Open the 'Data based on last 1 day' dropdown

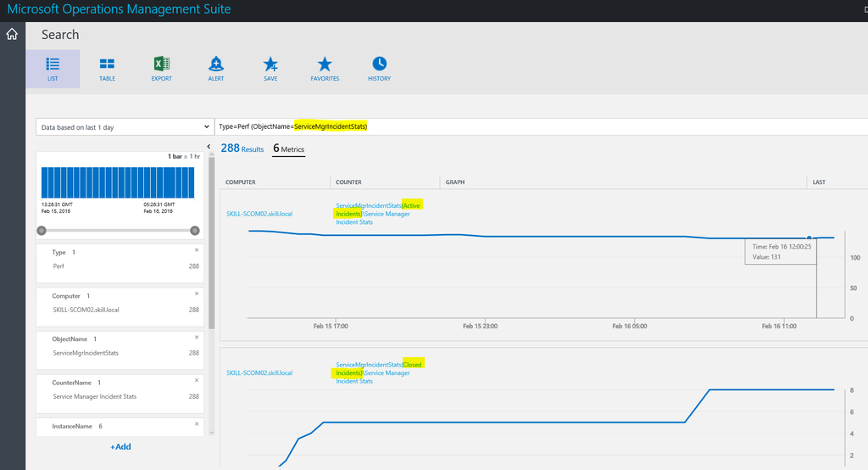(125, 127)
